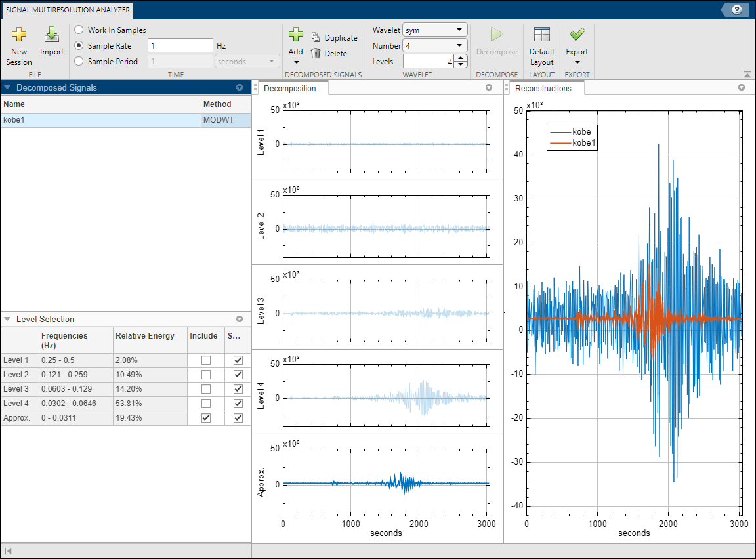Open help with the question mark icon
The image size is (756, 559).
click(737, 10)
